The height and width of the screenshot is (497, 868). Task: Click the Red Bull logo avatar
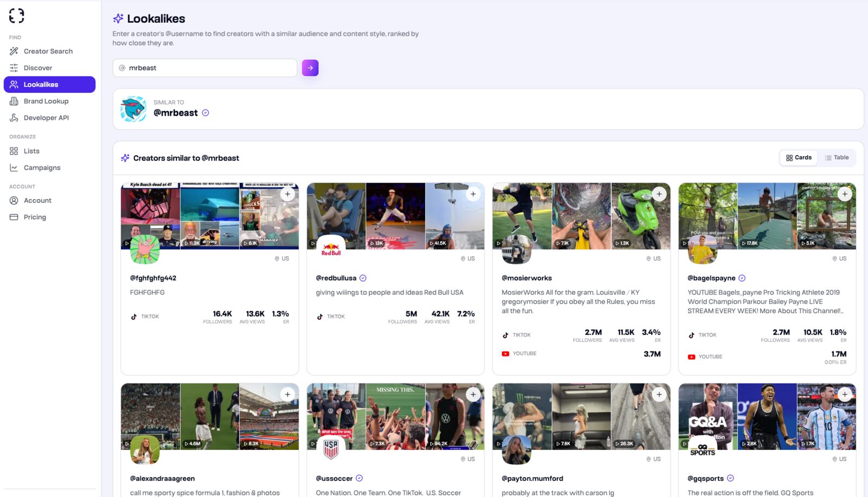pos(331,250)
